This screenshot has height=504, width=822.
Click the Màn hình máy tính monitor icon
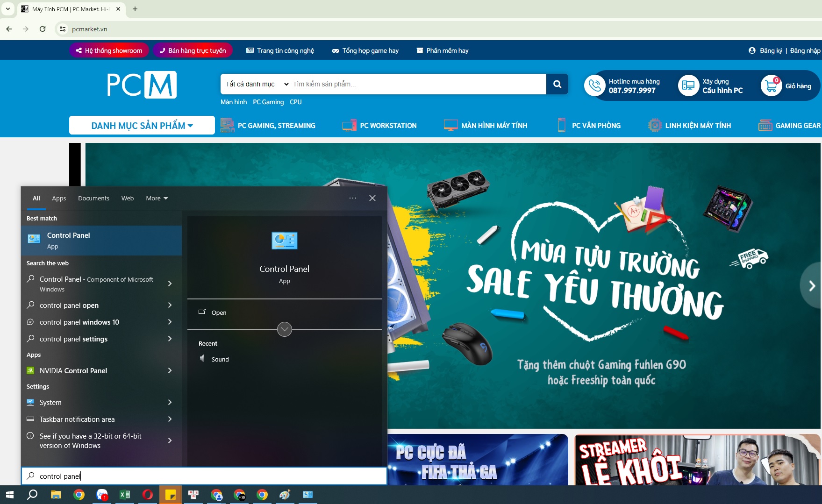(451, 125)
